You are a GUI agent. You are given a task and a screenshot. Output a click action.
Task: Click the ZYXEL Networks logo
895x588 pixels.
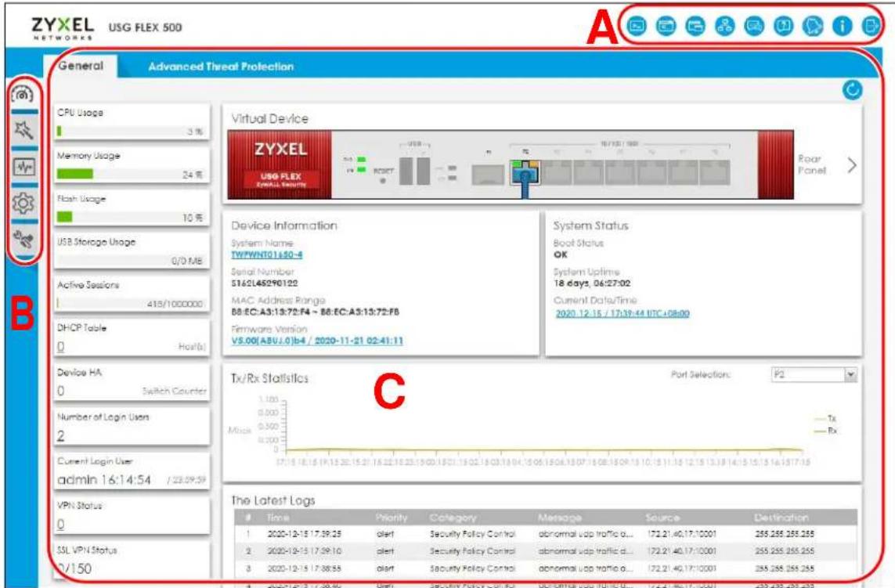pyautogui.click(x=63, y=27)
